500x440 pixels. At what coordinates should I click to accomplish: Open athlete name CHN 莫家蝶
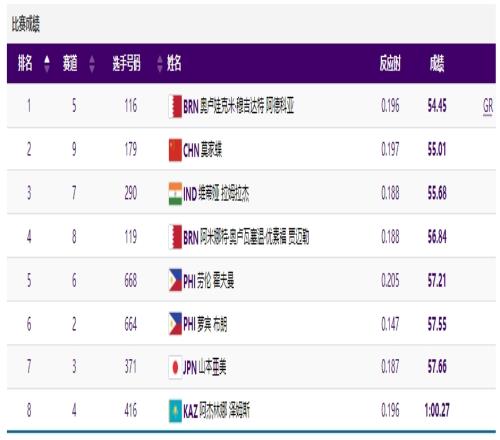(203, 150)
